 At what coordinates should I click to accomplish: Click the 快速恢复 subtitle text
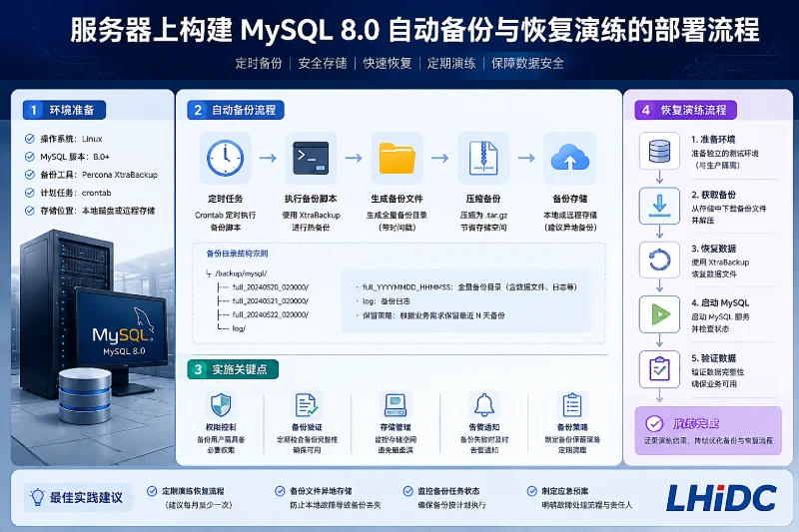(x=388, y=63)
